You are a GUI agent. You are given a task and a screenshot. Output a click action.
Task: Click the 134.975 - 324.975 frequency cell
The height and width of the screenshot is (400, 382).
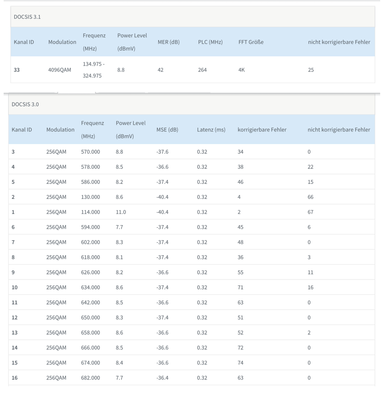point(94,70)
